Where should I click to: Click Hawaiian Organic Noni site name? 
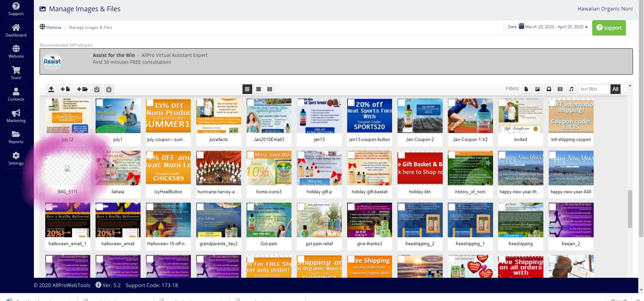coord(605,9)
